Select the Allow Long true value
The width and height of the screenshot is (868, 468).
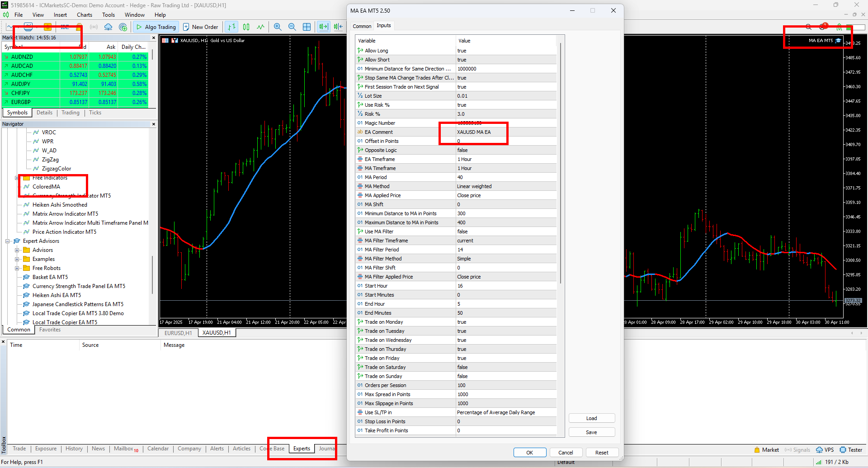pyautogui.click(x=506, y=51)
